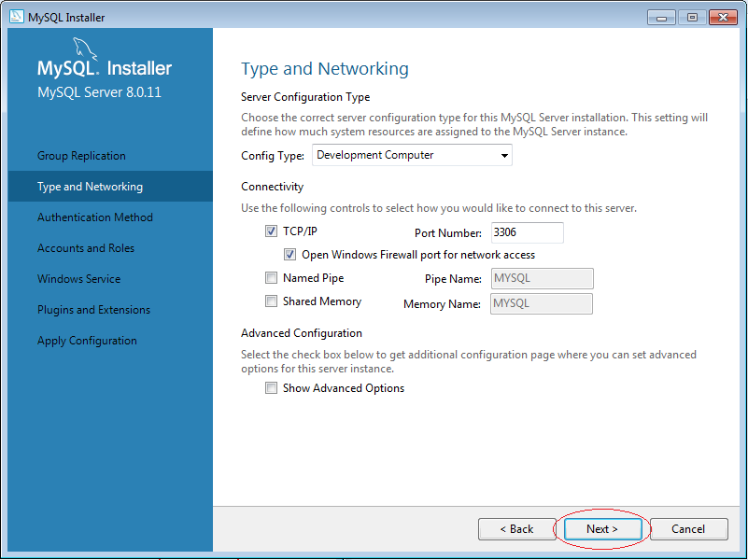Viewport: 748px width, 560px height.
Task: Click the MySQL dolphin logo
Action: [85, 49]
